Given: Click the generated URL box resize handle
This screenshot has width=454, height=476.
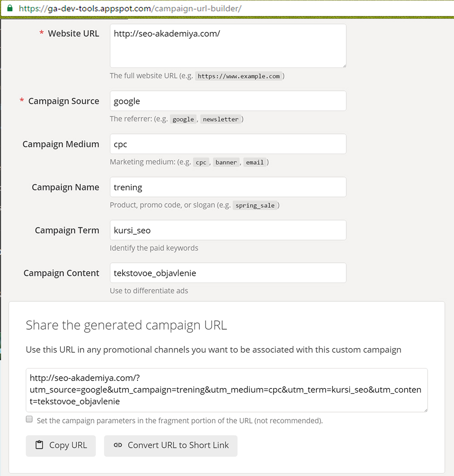Looking at the screenshot, I should (x=425, y=410).
